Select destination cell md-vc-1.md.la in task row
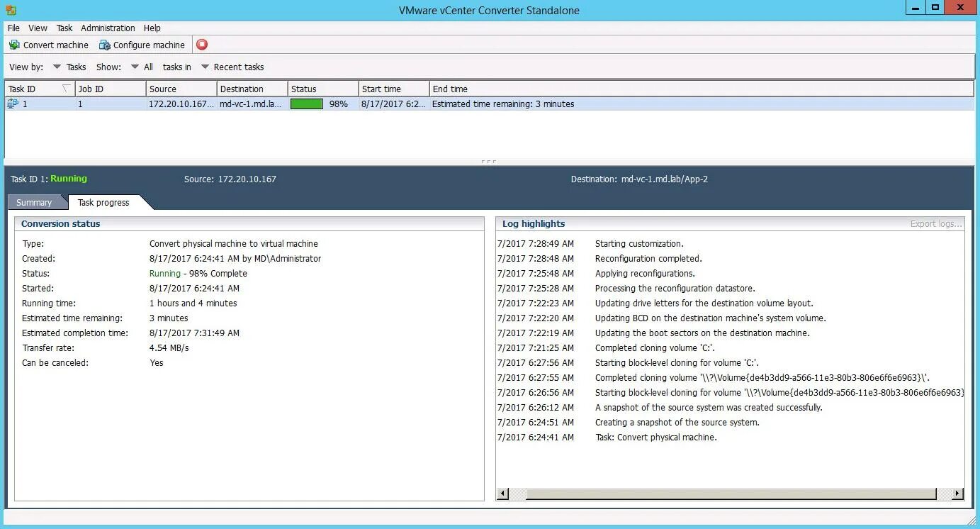 [252, 104]
